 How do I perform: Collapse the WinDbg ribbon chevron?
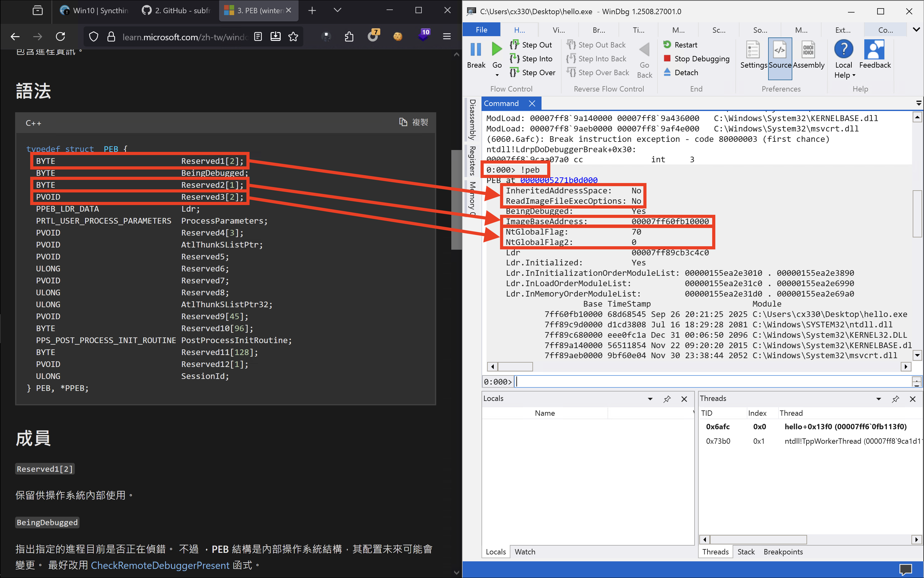coord(916,30)
